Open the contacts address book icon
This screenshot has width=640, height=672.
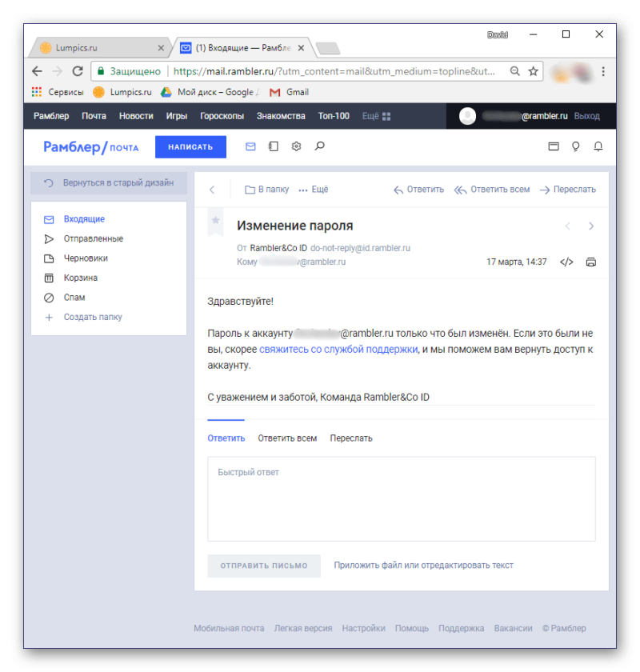tap(273, 146)
